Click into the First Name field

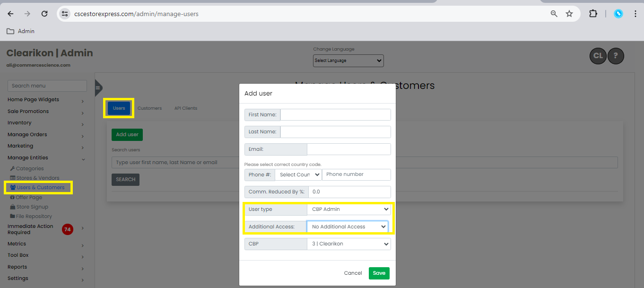(x=335, y=115)
